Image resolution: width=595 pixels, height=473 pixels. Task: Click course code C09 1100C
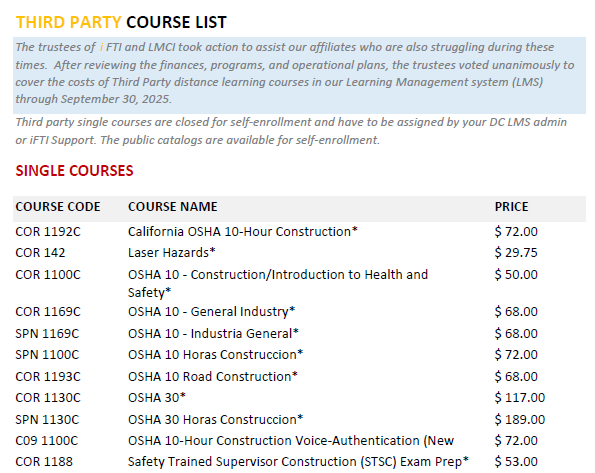pos(47,441)
